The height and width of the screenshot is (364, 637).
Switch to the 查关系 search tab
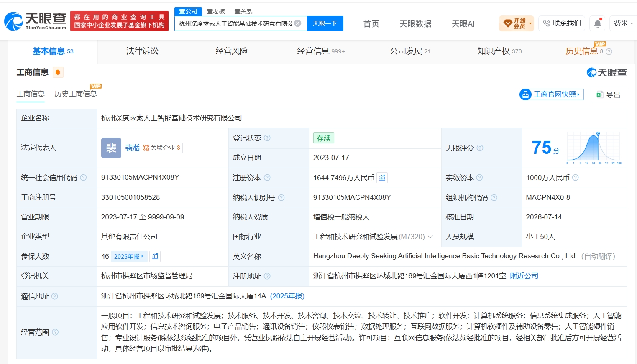pos(243,11)
